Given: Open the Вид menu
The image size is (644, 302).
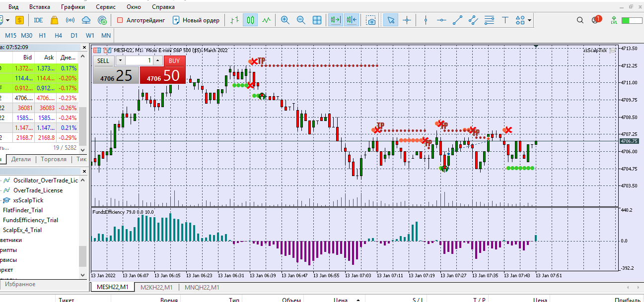Looking at the screenshot, I should click(14, 7).
